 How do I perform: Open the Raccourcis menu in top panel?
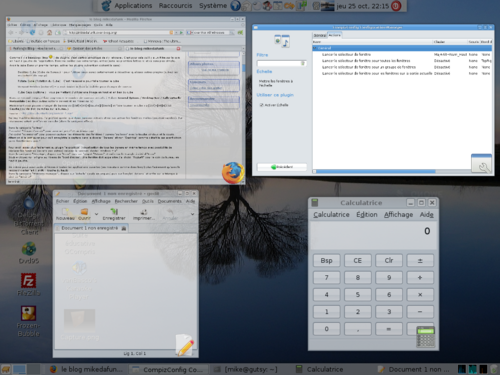click(176, 6)
